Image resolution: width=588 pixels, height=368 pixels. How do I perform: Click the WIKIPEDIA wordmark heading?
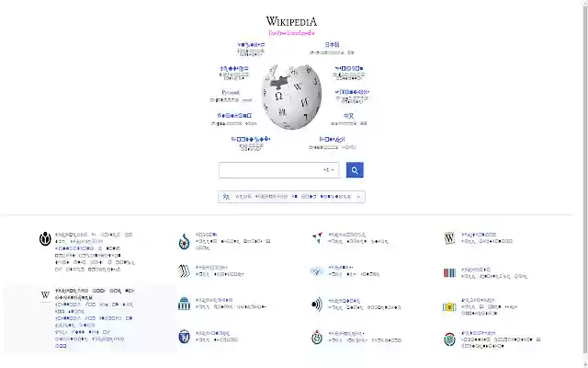(291, 21)
